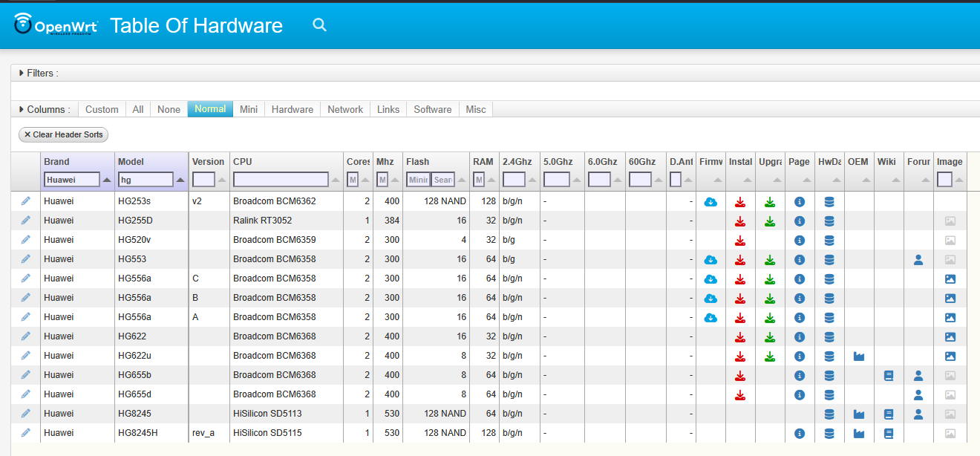The image size is (980, 456).
Task: Open forum user icon for HG655d
Action: pos(918,394)
